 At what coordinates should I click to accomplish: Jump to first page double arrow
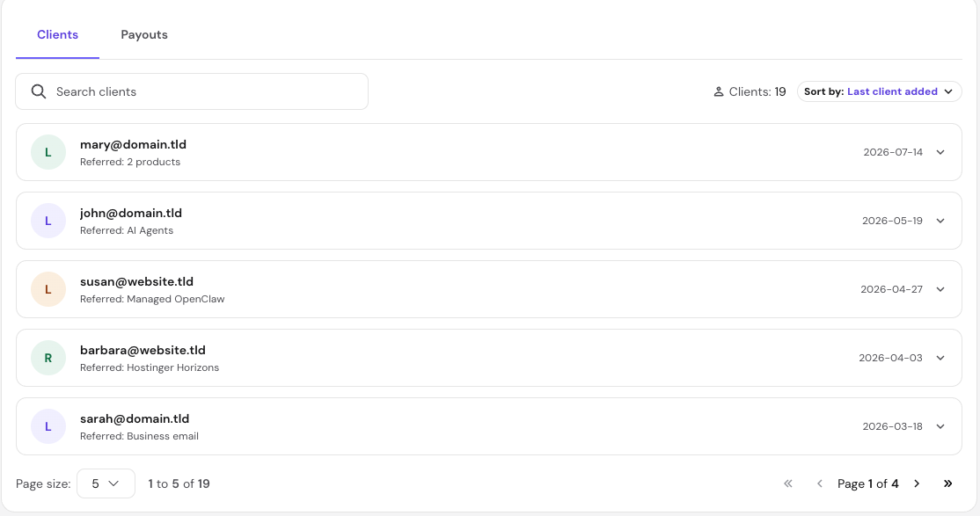[x=788, y=483]
